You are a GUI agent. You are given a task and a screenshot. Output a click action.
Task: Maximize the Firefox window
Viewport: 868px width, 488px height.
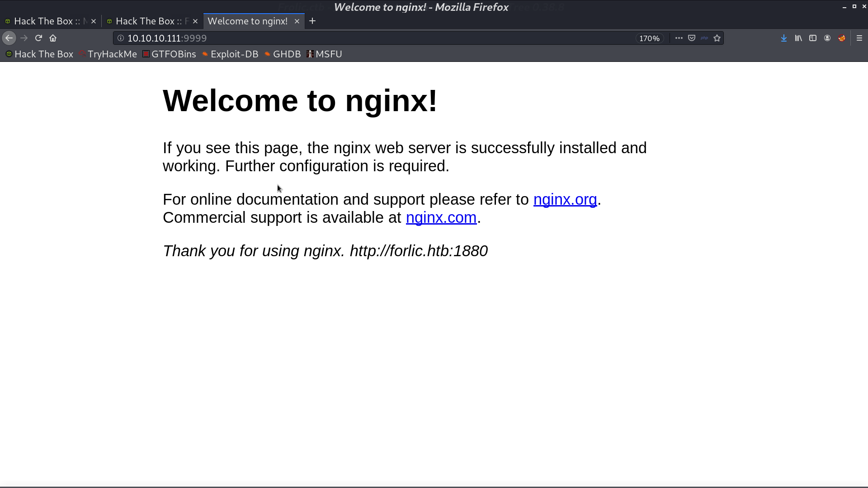tap(854, 6)
